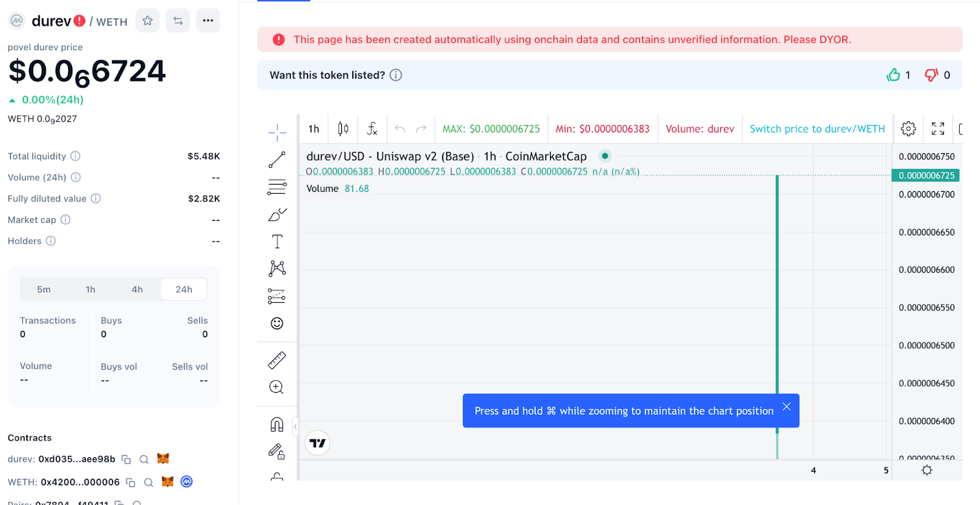The image size is (980, 505).
Task: Open the three-dot more options menu
Action: [208, 21]
